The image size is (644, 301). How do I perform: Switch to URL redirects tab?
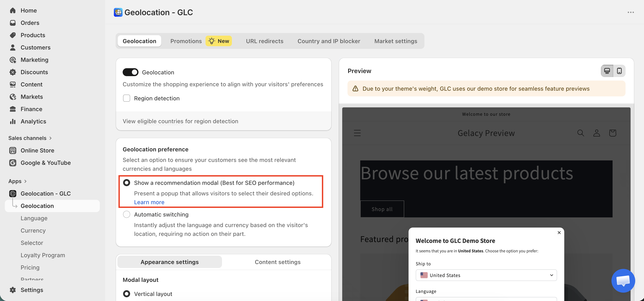(264, 41)
